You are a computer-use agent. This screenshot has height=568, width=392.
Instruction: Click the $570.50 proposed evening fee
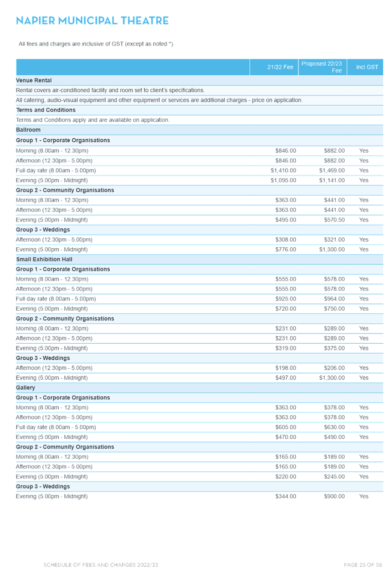[x=334, y=220]
